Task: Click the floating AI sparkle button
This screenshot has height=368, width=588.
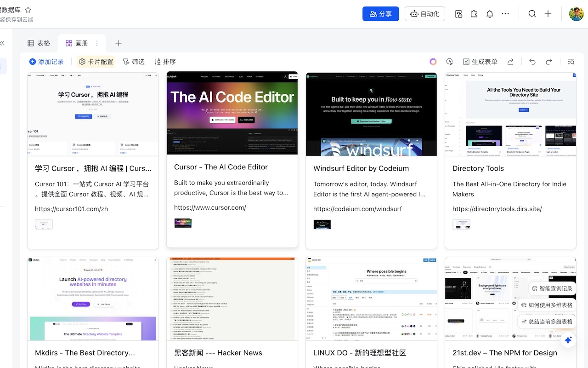Action: (x=568, y=340)
